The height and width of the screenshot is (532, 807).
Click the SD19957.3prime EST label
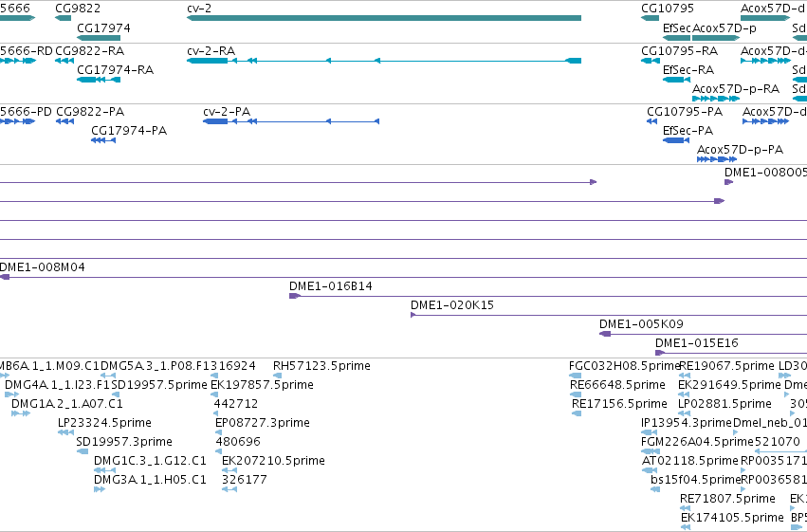click(x=124, y=442)
